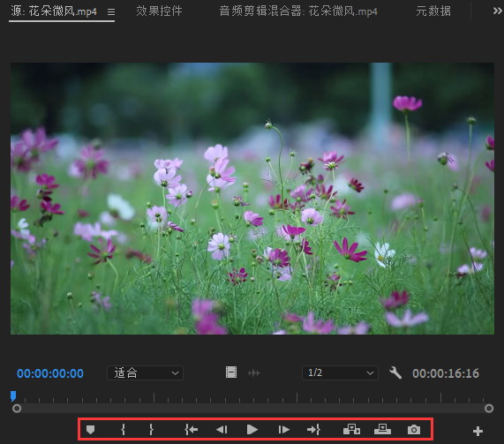Step back one frame
This screenshot has height=444, width=504.
222,430
